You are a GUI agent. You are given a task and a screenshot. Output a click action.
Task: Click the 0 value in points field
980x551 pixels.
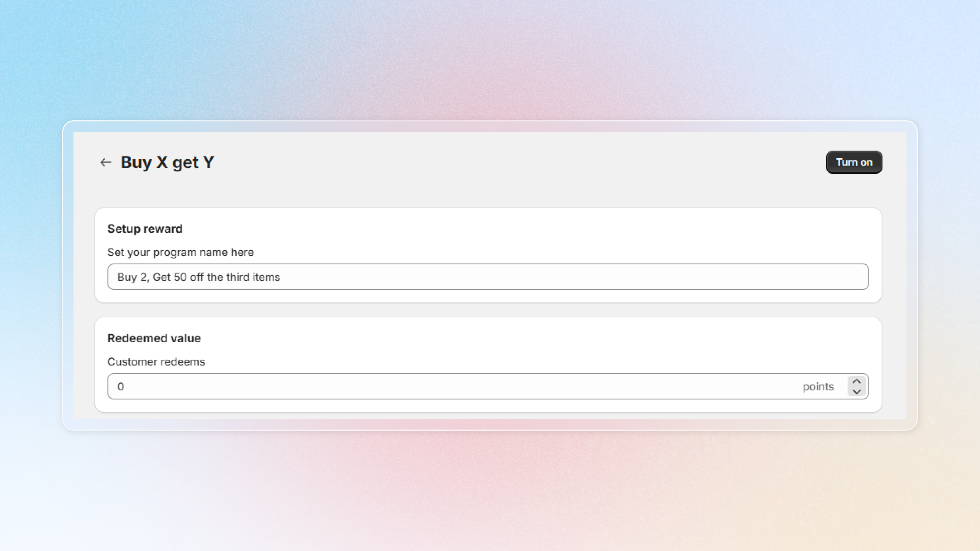(x=121, y=387)
